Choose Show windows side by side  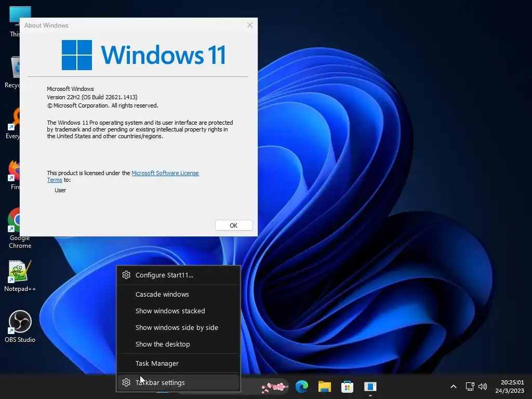(x=179, y=327)
